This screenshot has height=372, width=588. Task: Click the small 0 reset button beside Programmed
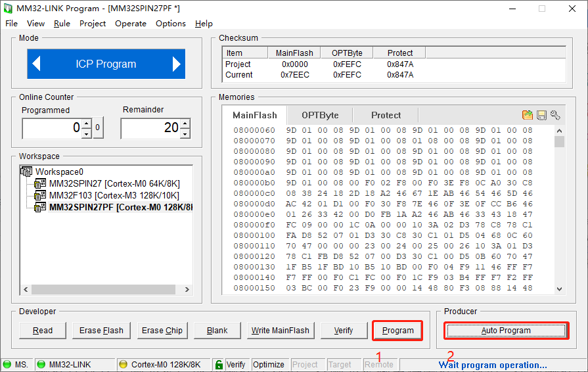[x=98, y=128]
